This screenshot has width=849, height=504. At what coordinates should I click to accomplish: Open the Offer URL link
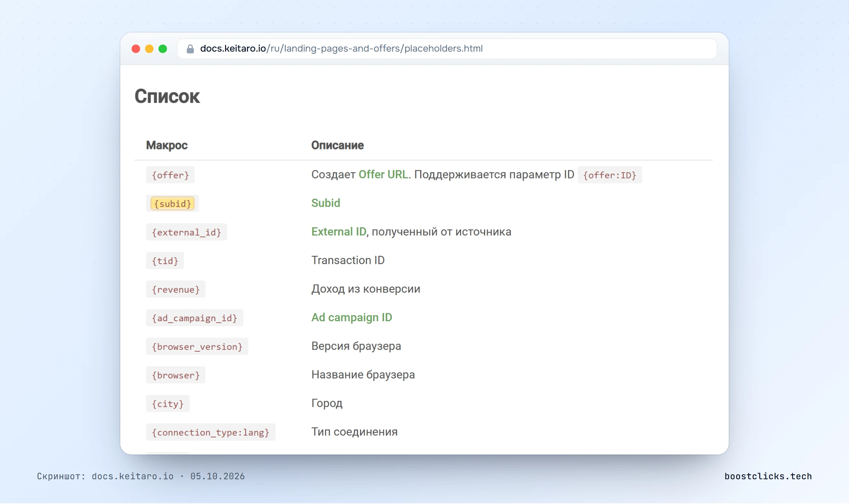[383, 175]
